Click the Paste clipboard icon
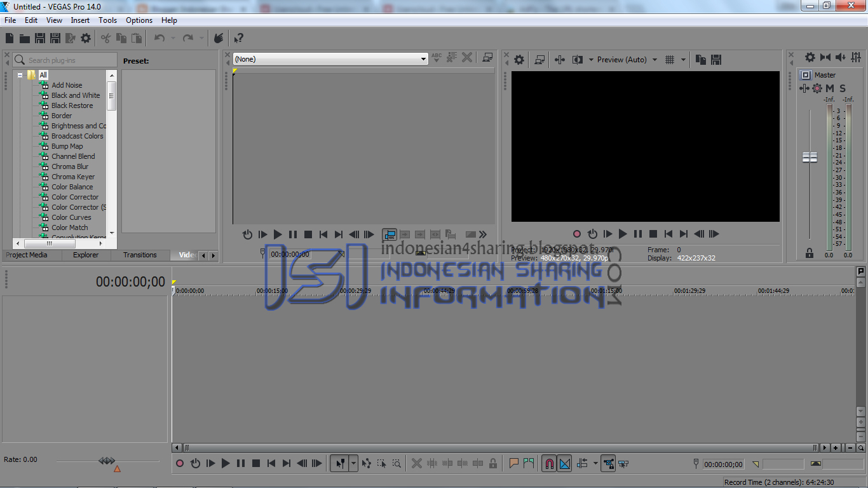The image size is (868, 488). coord(137,39)
